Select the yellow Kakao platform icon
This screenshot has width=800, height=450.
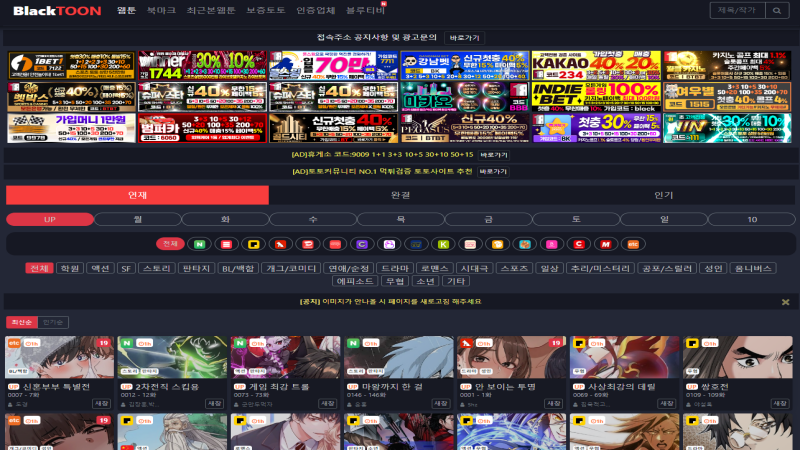(x=254, y=244)
